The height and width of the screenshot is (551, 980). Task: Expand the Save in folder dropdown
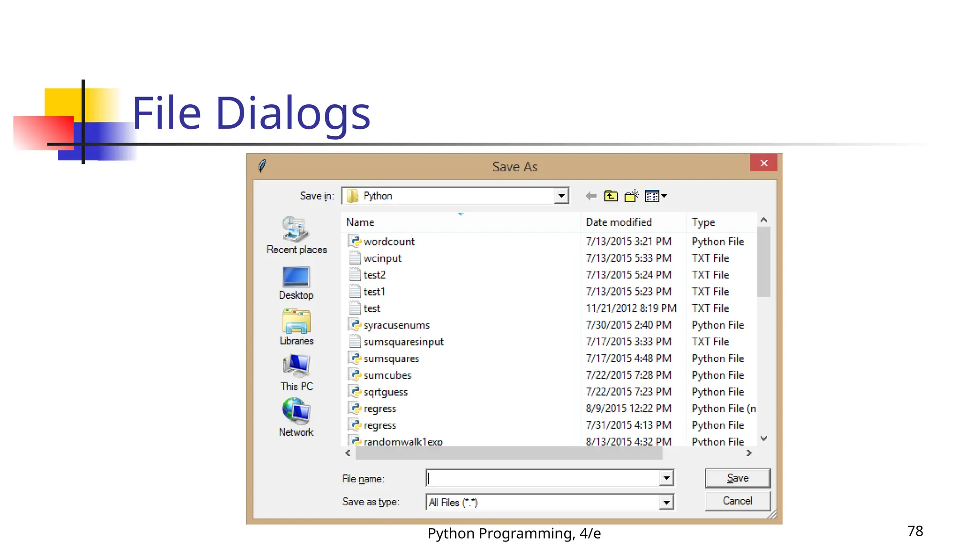coord(561,196)
